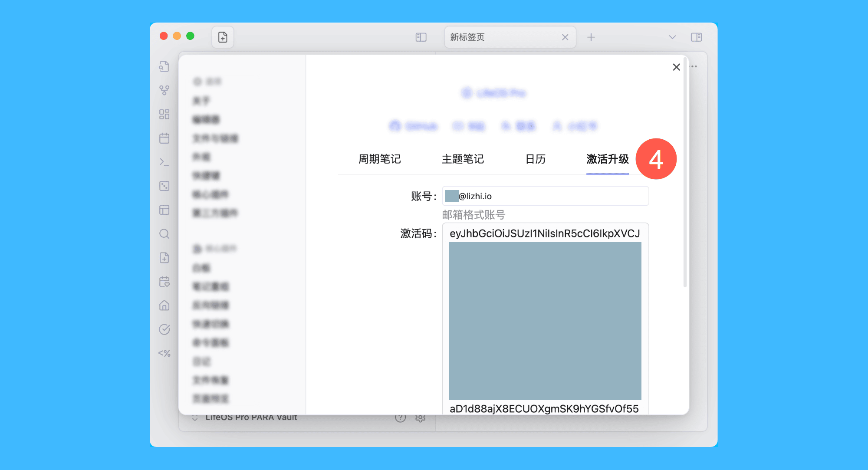
Task: Click the Templater <% ribbon icon
Action: pos(164,353)
